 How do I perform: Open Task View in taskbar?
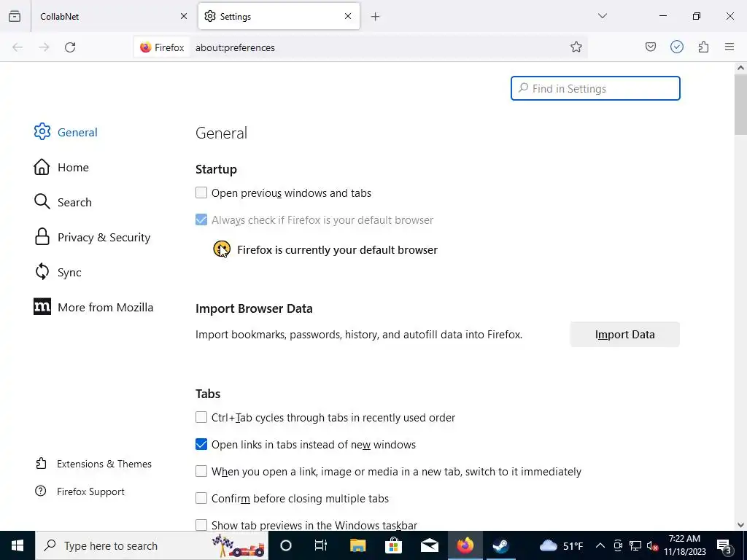click(x=321, y=545)
